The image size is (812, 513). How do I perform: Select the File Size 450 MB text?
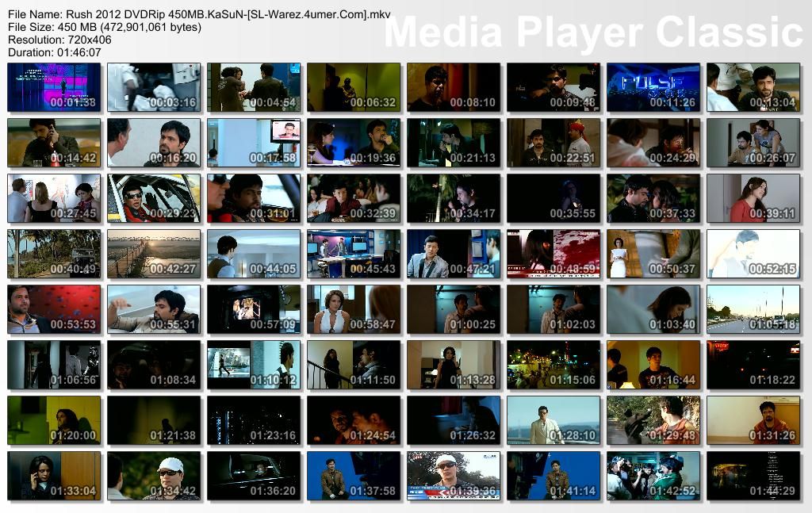pyautogui.click(x=105, y=27)
